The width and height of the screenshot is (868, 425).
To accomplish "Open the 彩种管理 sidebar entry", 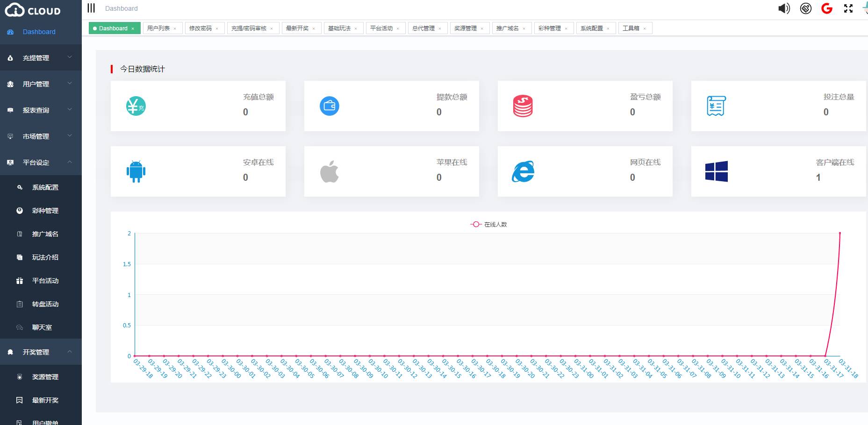I will 45,211.
